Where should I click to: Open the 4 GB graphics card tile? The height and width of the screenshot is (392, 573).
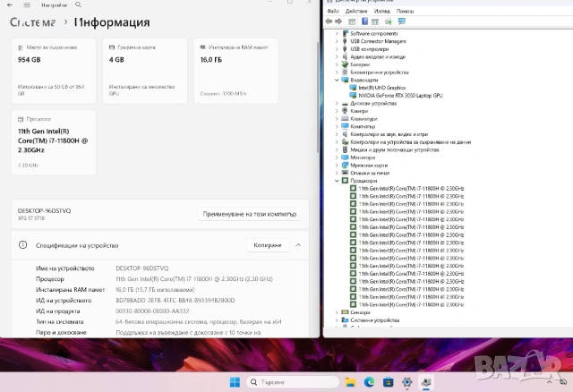145,71
